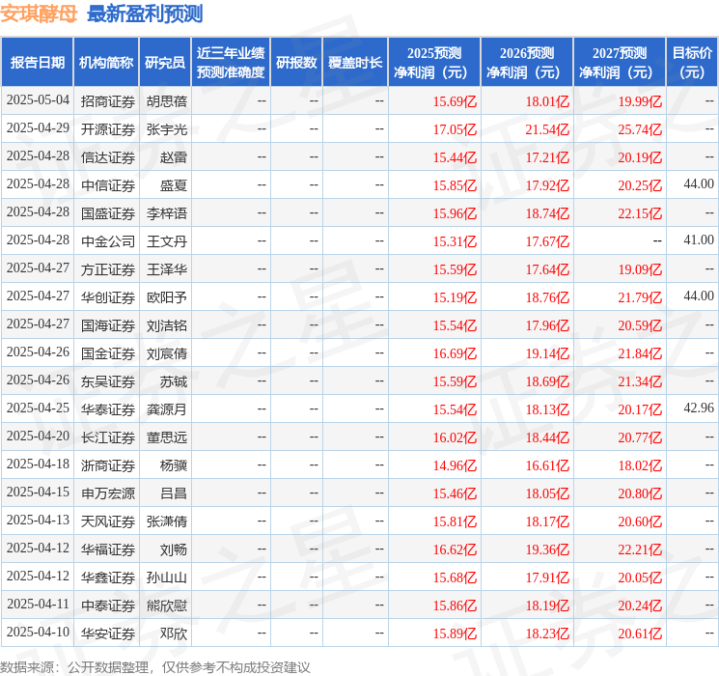Select analyst 张宇光 in 开源证券 row
719x676 pixels.
coord(166,130)
